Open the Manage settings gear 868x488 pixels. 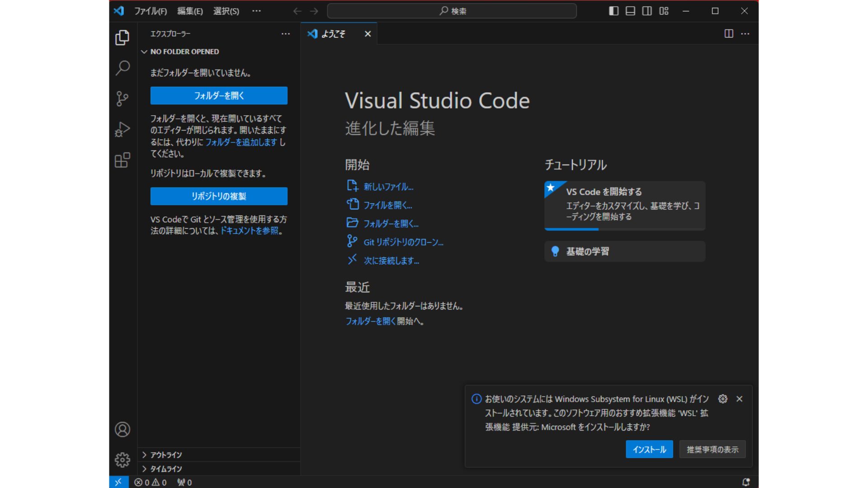point(122,460)
